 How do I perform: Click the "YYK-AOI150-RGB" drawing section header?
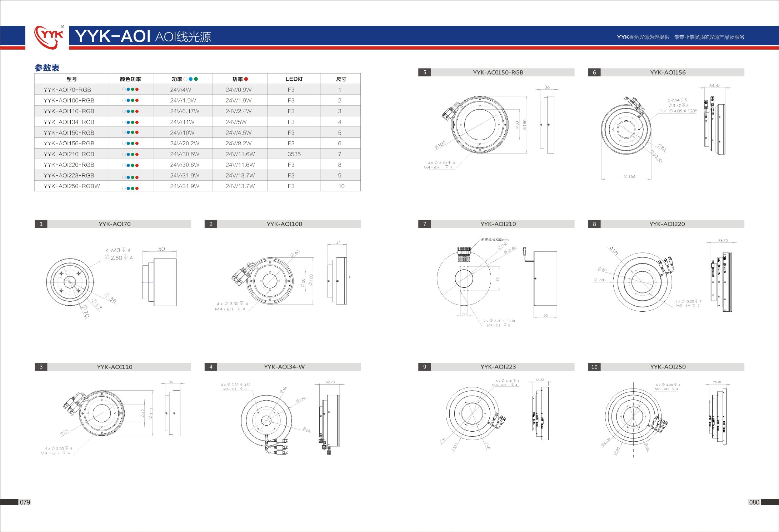pyautogui.click(x=496, y=72)
